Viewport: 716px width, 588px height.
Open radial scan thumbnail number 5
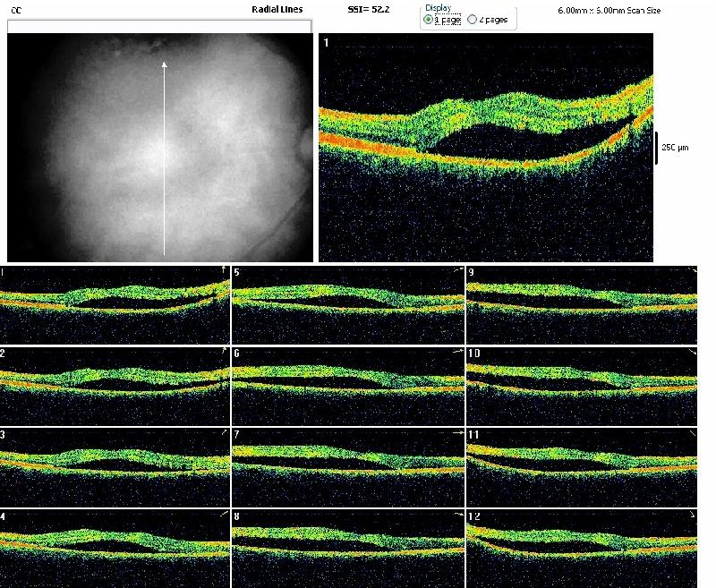(x=348, y=305)
